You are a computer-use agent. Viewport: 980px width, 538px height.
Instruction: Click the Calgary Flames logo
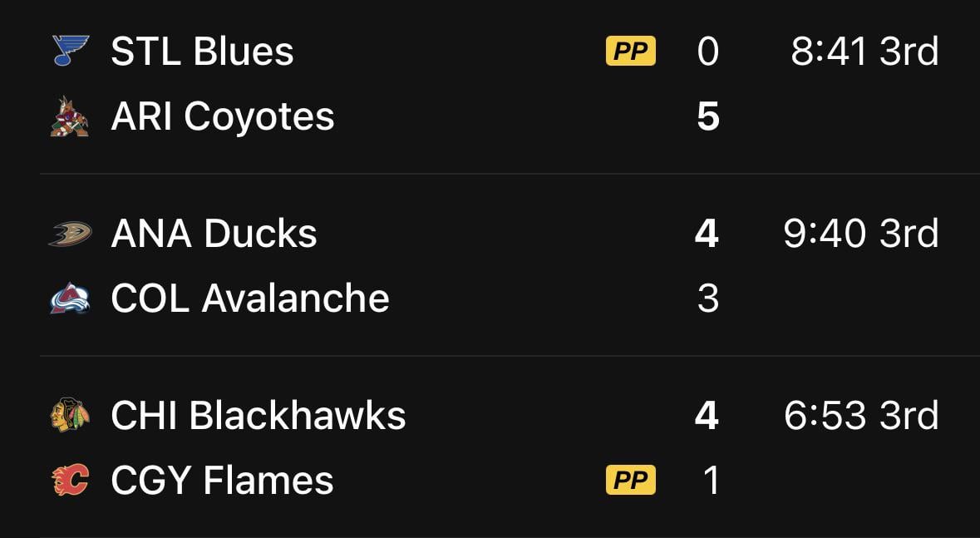click(70, 480)
